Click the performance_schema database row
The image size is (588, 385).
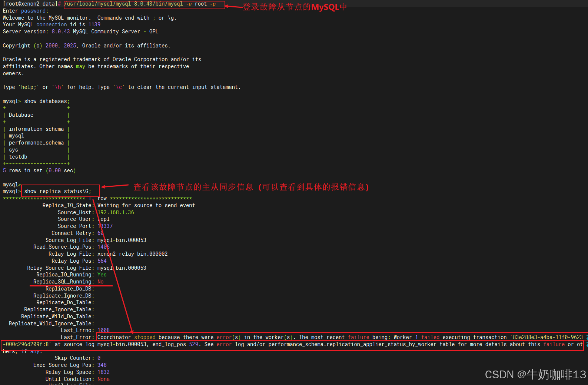[x=36, y=143]
